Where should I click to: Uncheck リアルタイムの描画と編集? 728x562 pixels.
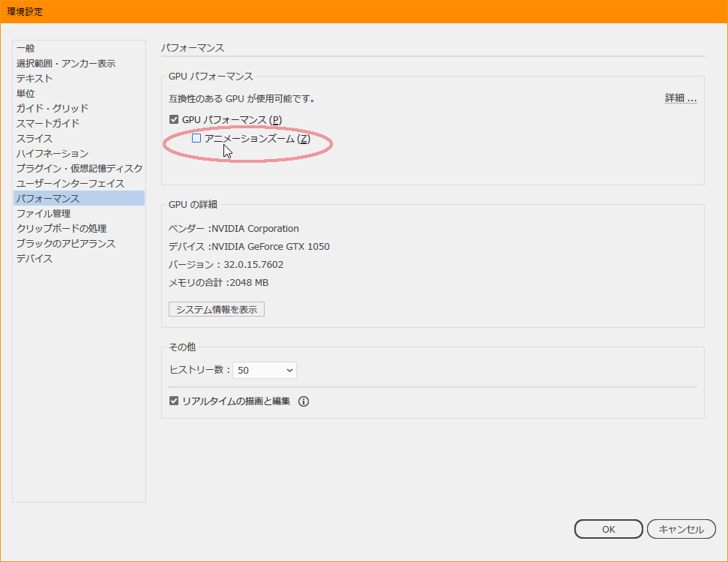click(173, 401)
